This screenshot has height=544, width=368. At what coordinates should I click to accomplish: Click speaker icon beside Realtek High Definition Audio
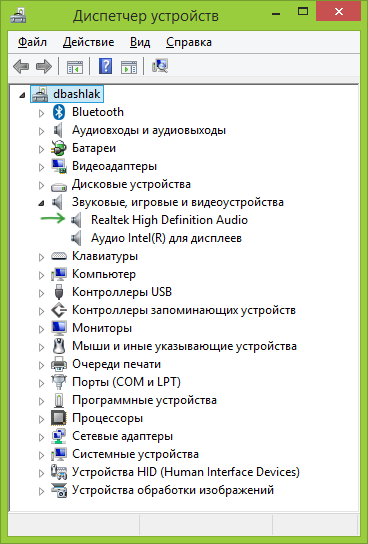(x=77, y=220)
